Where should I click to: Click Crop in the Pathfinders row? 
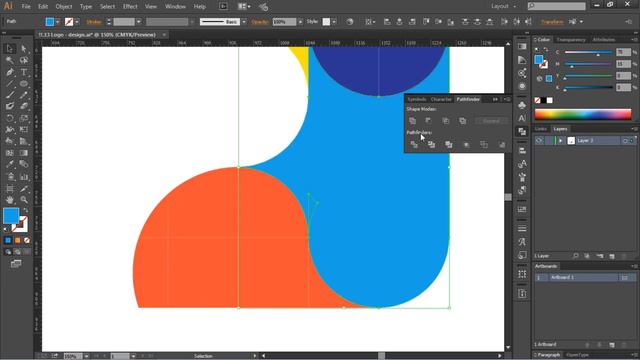point(467,144)
